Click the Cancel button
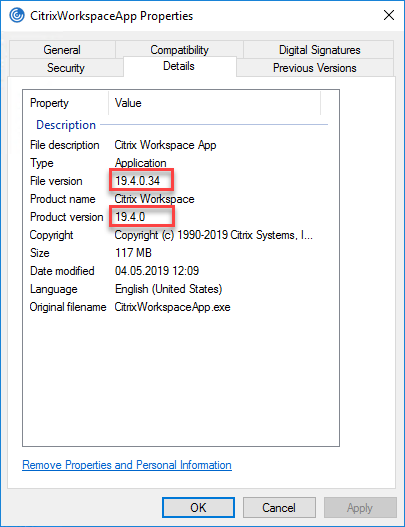Image resolution: width=405 pixels, height=527 pixels. [279, 508]
